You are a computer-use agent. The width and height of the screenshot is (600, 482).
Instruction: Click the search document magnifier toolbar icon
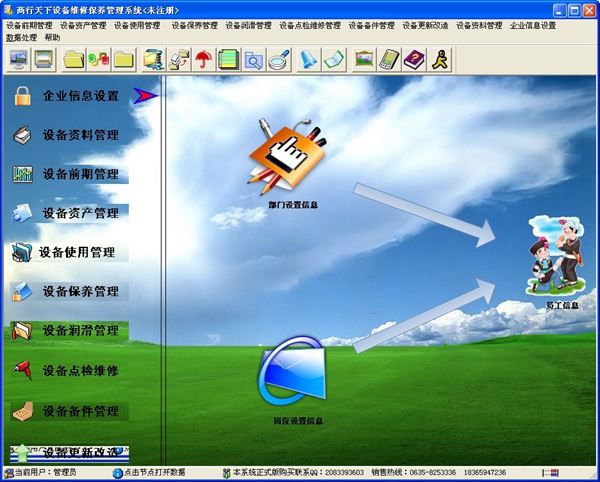(x=253, y=59)
